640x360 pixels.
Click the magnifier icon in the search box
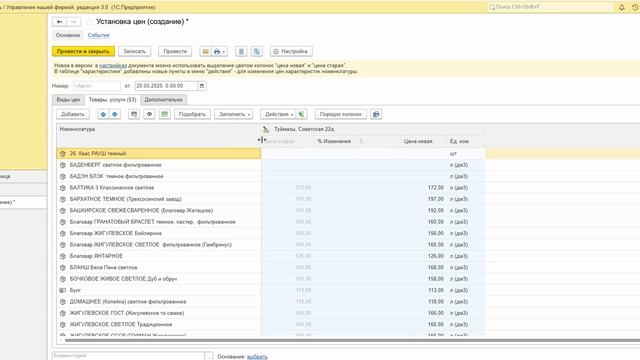pos(492,7)
